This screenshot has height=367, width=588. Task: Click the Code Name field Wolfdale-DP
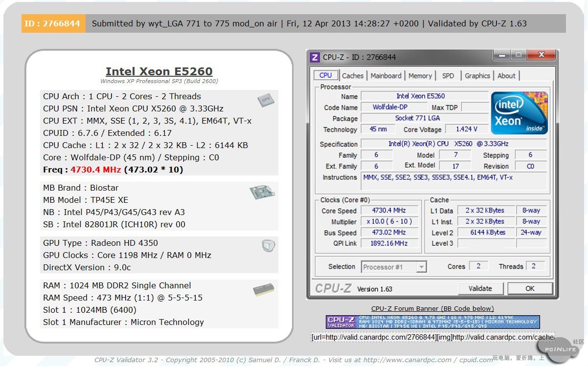click(393, 107)
